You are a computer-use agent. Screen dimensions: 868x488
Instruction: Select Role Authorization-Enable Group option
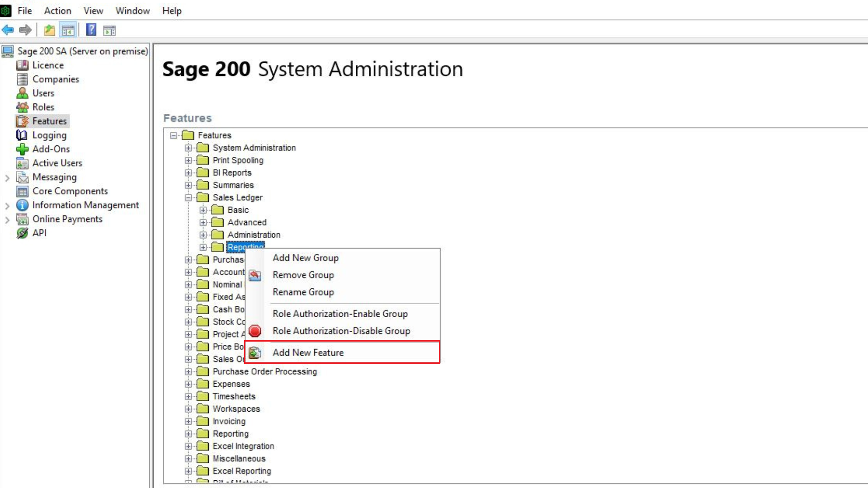(340, 314)
